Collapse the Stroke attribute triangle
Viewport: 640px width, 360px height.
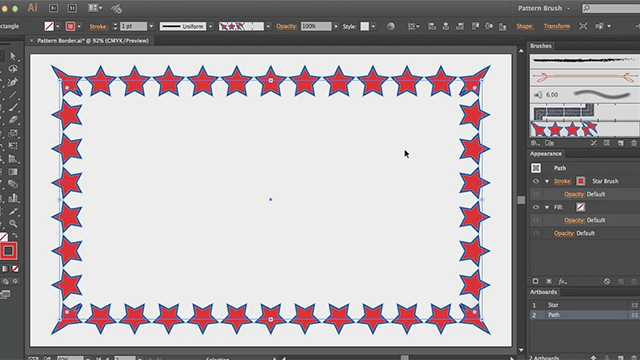[x=547, y=181]
